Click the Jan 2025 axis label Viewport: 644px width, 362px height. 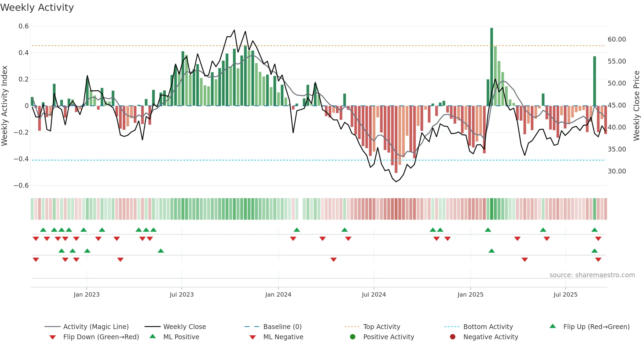pos(470,294)
